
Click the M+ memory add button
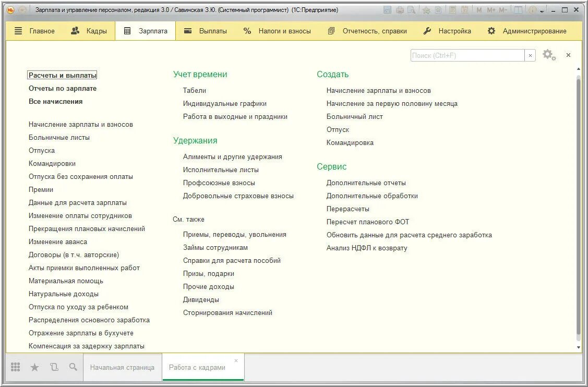click(x=491, y=10)
